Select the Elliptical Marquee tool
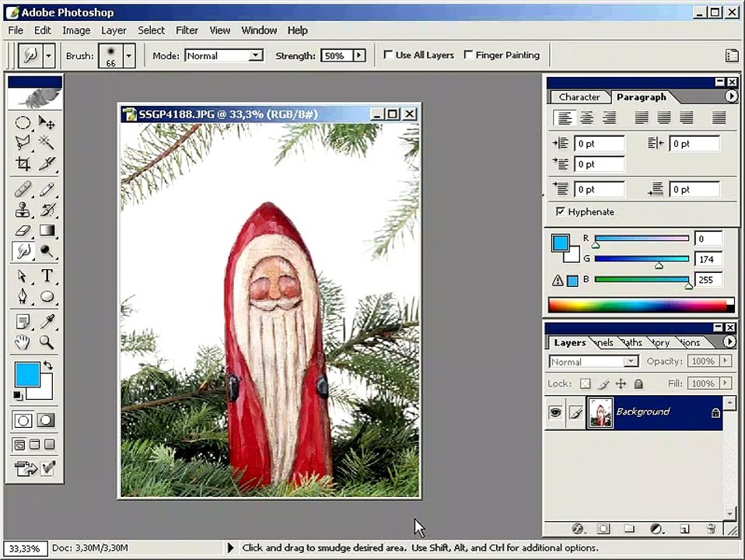 pos(23,123)
